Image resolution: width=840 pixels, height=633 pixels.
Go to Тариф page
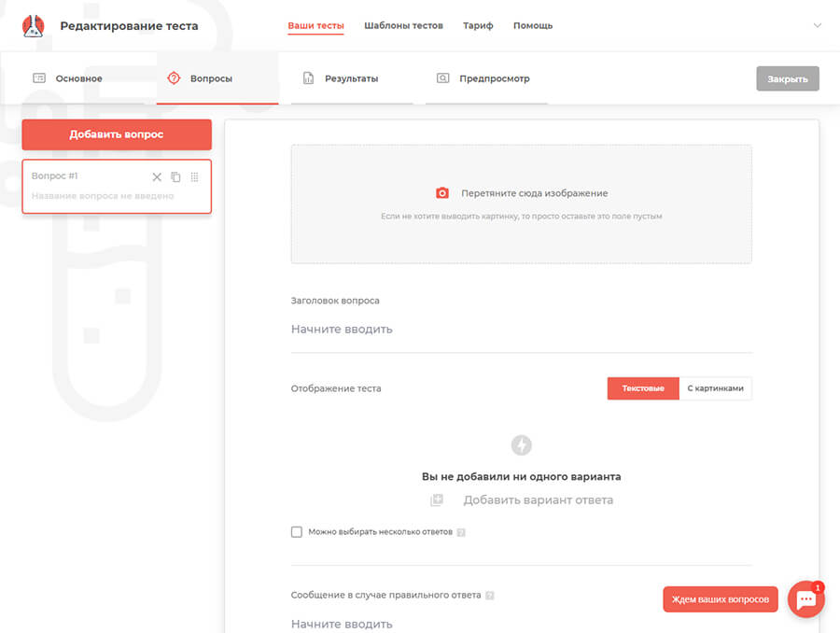point(478,26)
